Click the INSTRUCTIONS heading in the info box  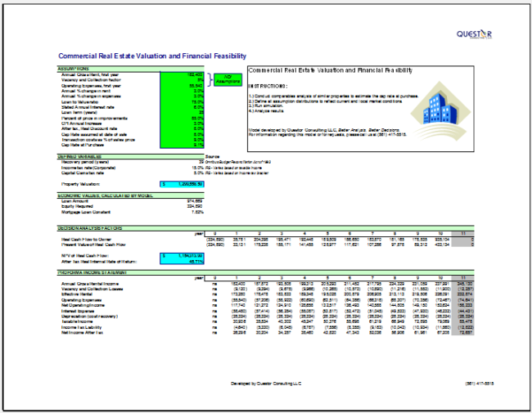click(x=268, y=87)
